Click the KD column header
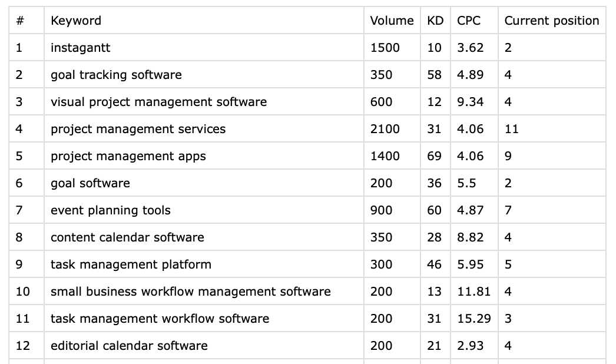Screen dimensions: 616x364 click(x=435, y=21)
